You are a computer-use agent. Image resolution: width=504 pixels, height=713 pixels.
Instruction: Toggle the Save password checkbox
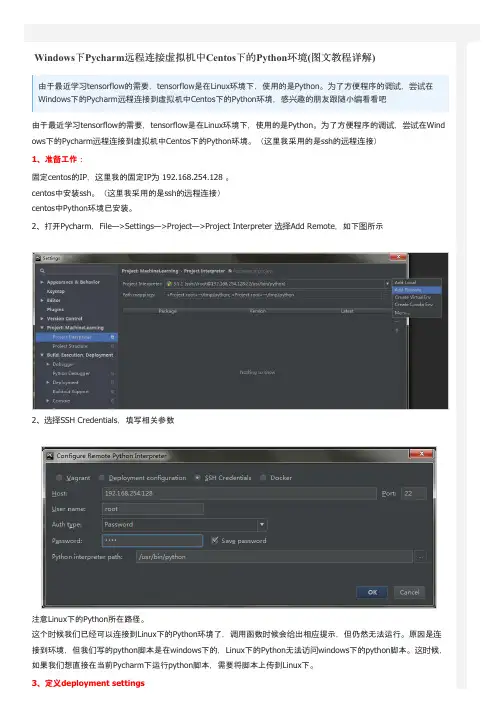(x=215, y=540)
